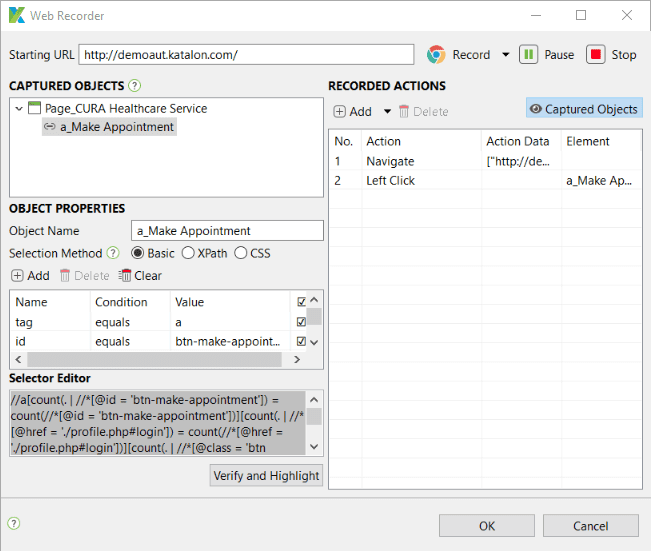The width and height of the screenshot is (651, 551).
Task: Toggle the header select-all properties checkbox
Action: [301, 302]
